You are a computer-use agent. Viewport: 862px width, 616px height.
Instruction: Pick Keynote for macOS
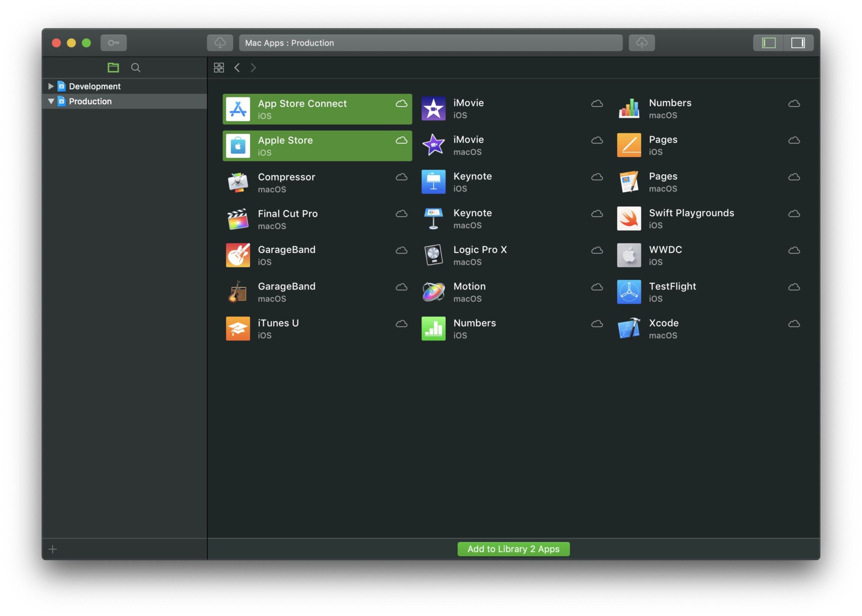pyautogui.click(x=513, y=219)
